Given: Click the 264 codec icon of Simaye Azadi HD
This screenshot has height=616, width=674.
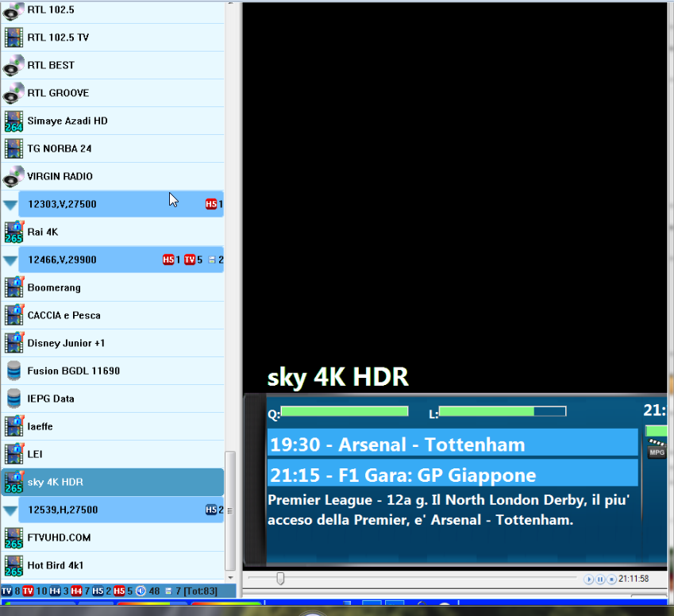Looking at the screenshot, I should pyautogui.click(x=13, y=121).
